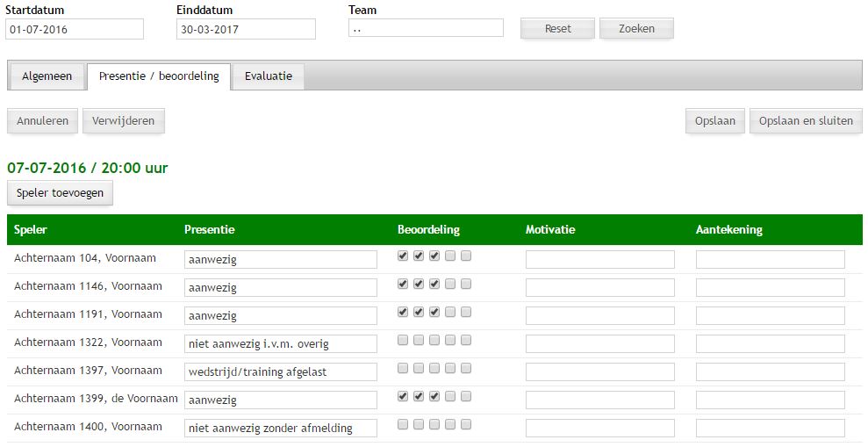Open Presentie field for Achternaam 104

[x=281, y=260]
